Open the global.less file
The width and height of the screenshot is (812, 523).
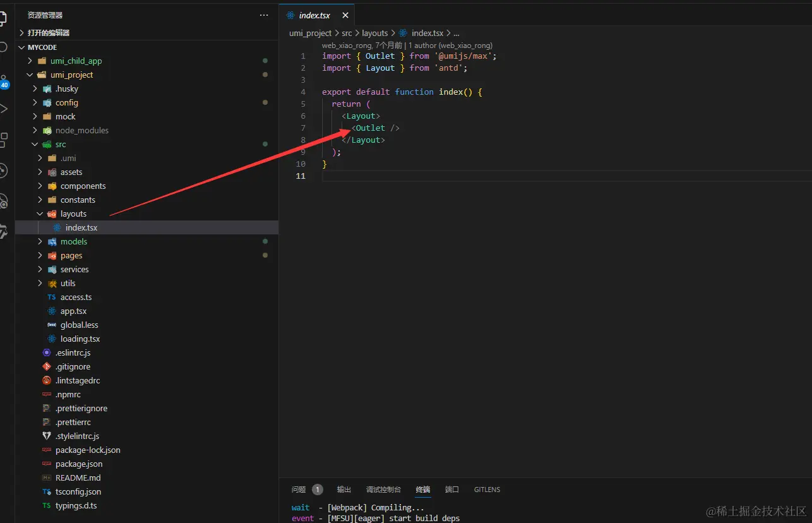pyautogui.click(x=146, y=325)
